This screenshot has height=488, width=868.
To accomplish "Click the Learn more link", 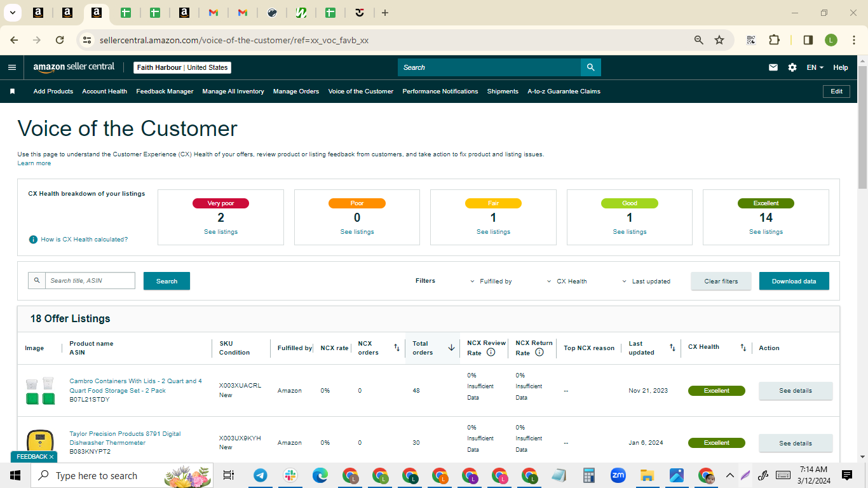I will click(34, 163).
